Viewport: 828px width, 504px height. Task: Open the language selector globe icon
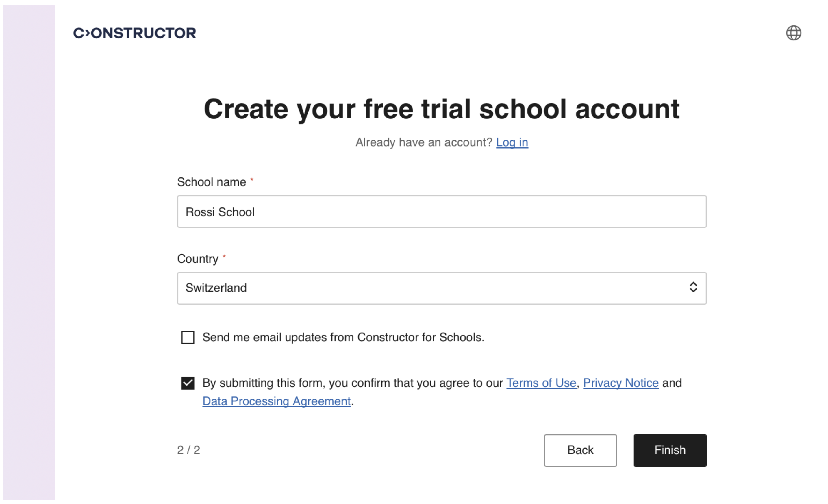pyautogui.click(x=793, y=33)
